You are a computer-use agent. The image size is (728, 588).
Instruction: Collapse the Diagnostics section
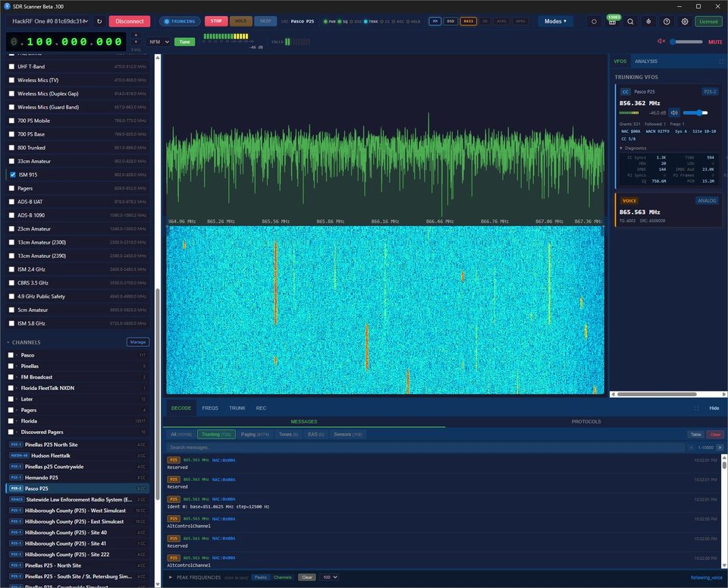(x=632, y=148)
